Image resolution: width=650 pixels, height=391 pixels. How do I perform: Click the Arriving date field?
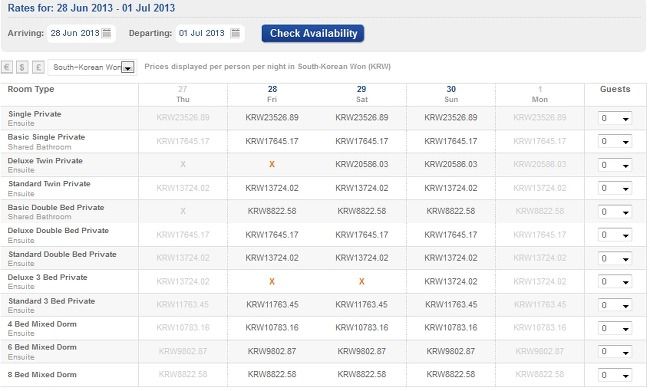(81, 33)
